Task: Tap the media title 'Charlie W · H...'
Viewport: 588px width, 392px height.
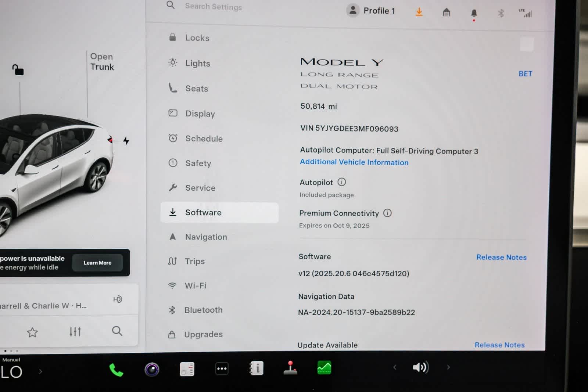Action: pos(43,306)
